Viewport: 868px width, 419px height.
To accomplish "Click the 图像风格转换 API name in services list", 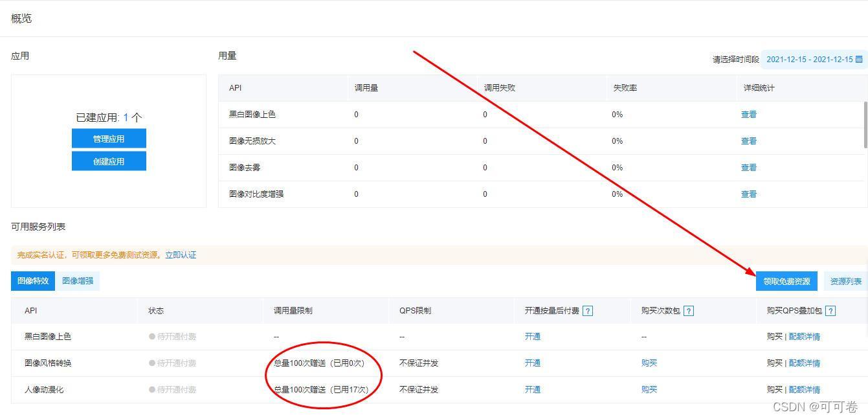I will coord(48,363).
